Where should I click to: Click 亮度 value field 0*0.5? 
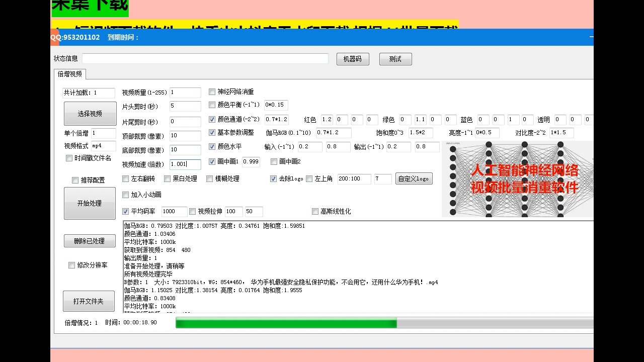[487, 133]
